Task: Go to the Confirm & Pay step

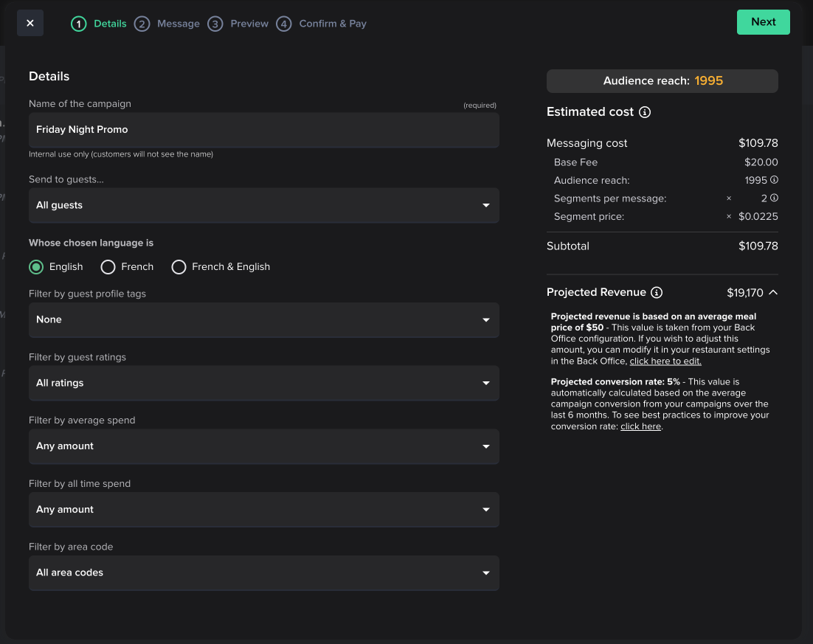Action: pos(332,24)
